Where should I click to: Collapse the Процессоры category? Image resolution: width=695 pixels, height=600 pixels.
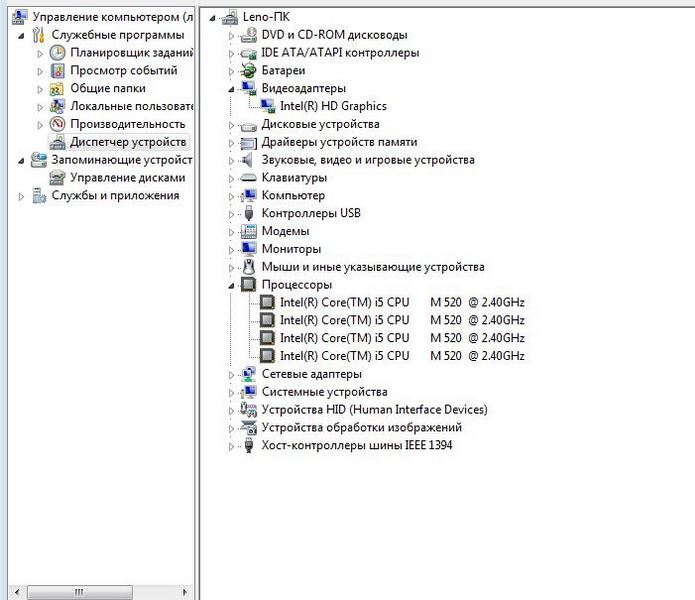(x=232, y=285)
